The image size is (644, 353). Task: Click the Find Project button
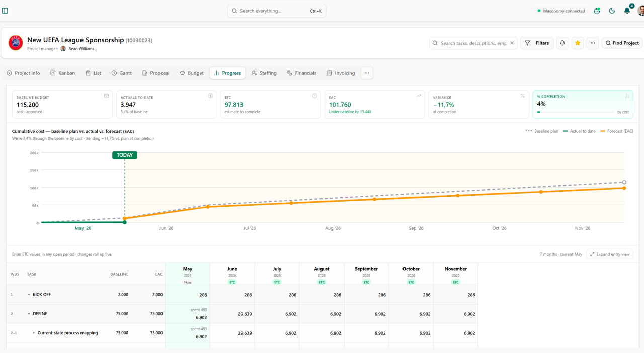(x=622, y=43)
